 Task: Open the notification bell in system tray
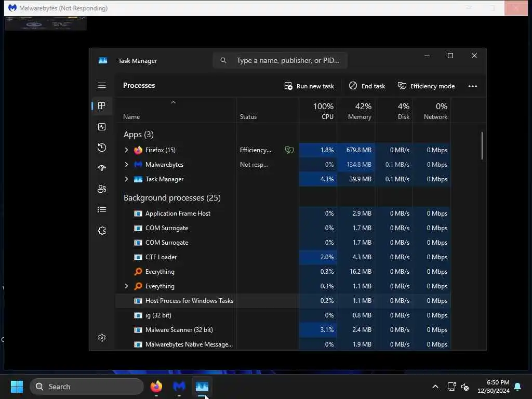518,387
